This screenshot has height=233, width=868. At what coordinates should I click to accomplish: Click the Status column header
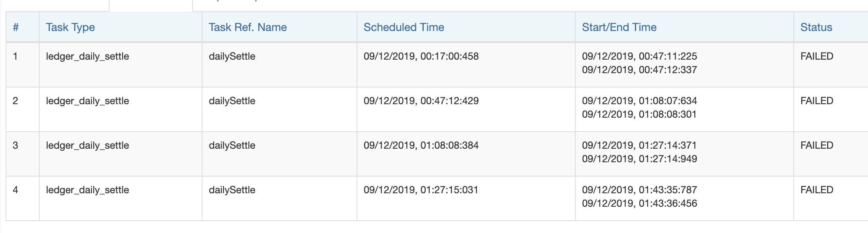816,27
